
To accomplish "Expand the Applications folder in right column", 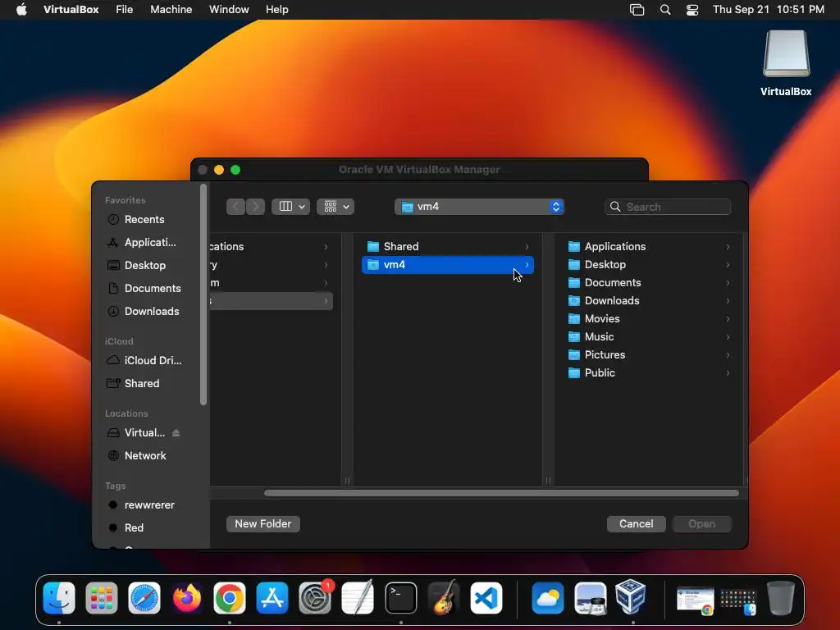I will 648,246.
